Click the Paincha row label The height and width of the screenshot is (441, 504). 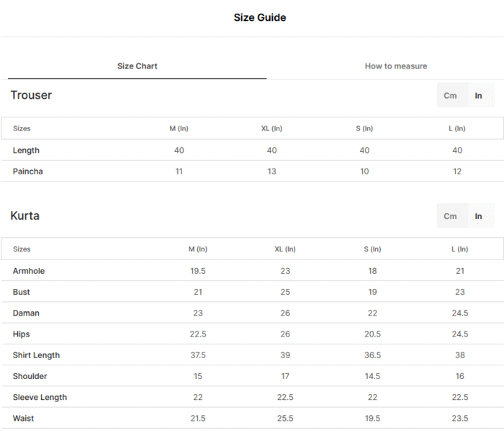[x=27, y=171]
